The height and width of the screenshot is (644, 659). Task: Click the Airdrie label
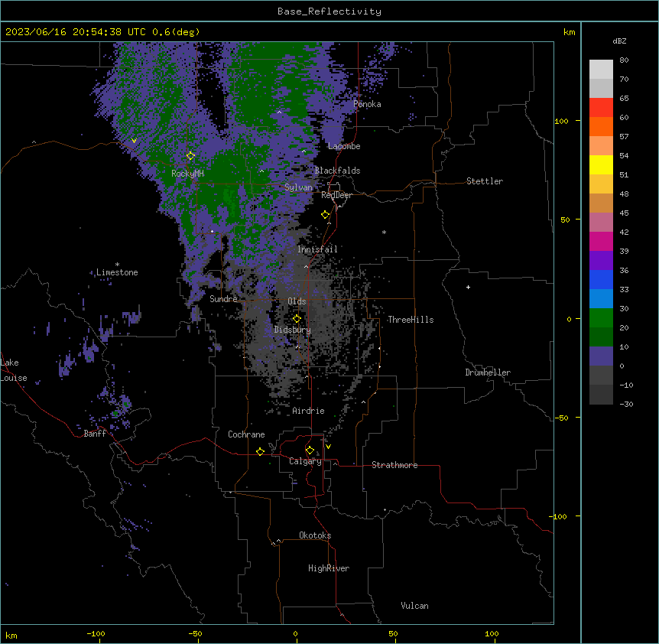(309, 411)
